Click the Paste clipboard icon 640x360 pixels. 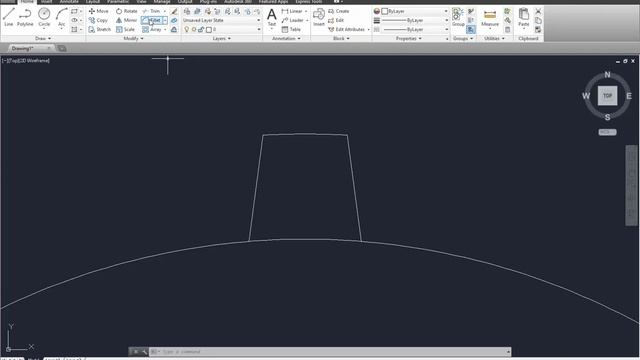click(524, 17)
